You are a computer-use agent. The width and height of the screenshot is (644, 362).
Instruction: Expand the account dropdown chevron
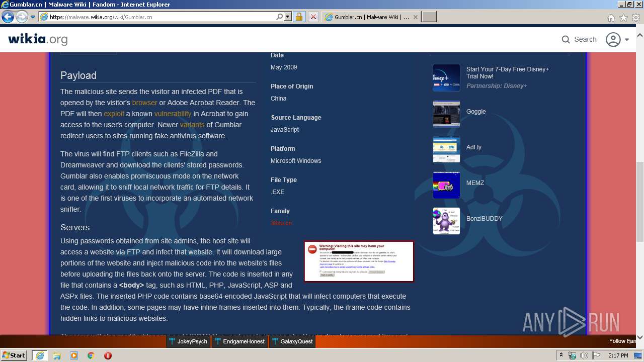click(x=627, y=40)
